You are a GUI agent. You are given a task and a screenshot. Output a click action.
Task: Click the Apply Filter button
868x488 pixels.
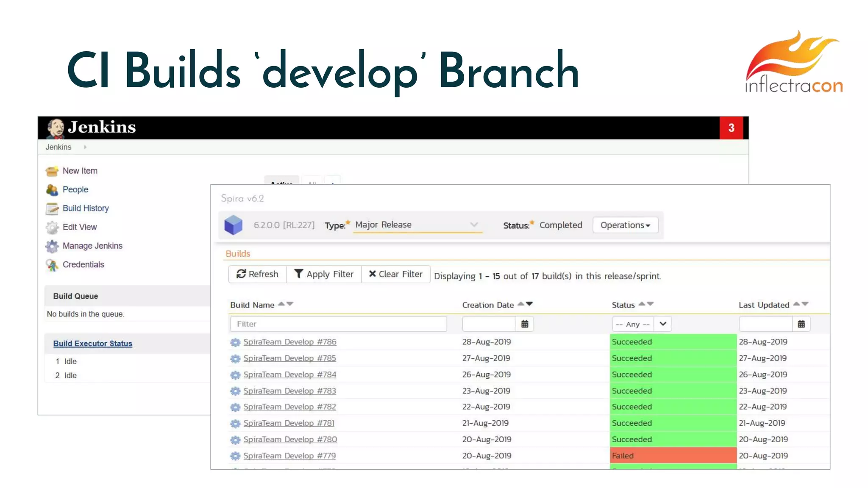point(324,274)
